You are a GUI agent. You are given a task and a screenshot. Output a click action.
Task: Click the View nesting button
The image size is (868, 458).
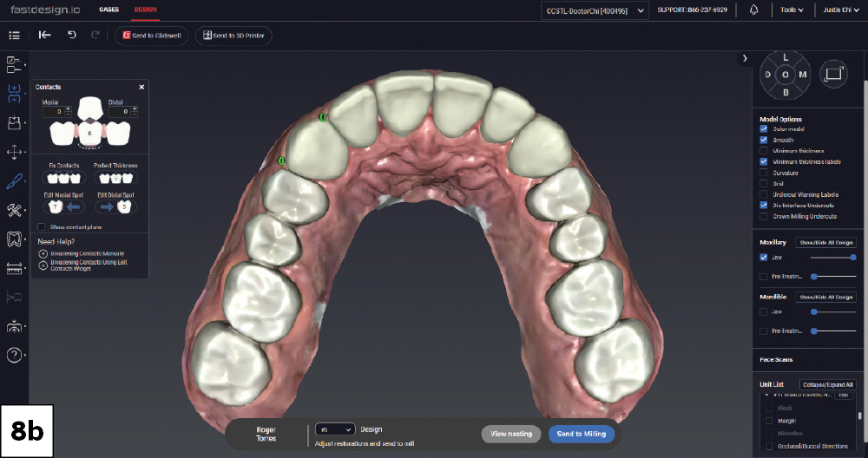click(x=511, y=434)
